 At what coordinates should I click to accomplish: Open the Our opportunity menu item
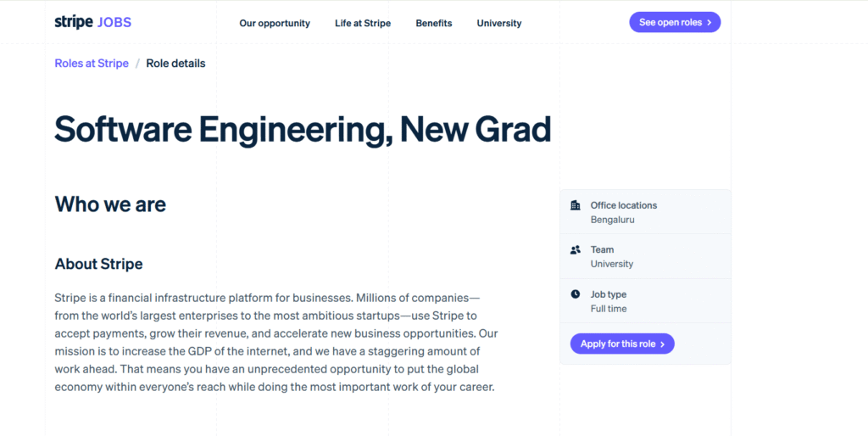[275, 23]
